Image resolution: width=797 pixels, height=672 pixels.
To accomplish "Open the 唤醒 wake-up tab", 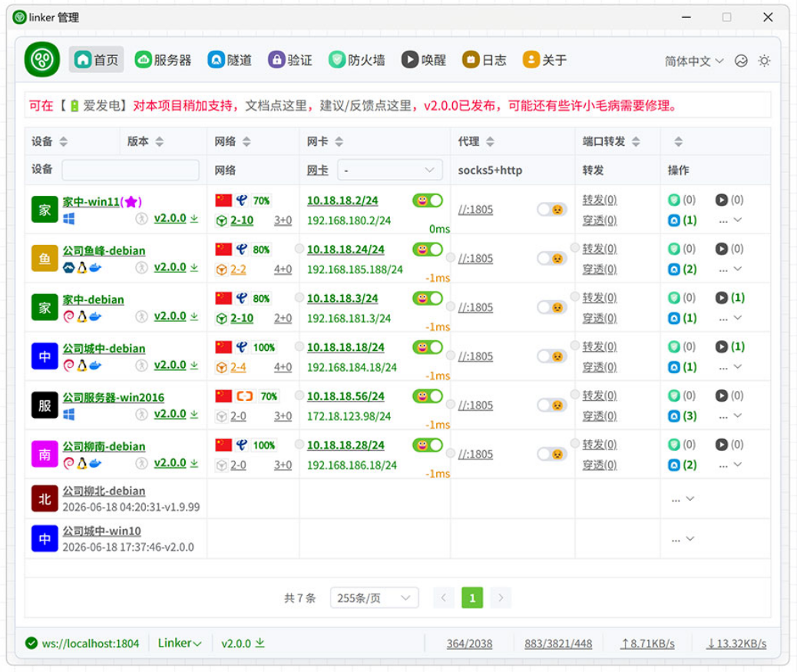I will click(423, 60).
